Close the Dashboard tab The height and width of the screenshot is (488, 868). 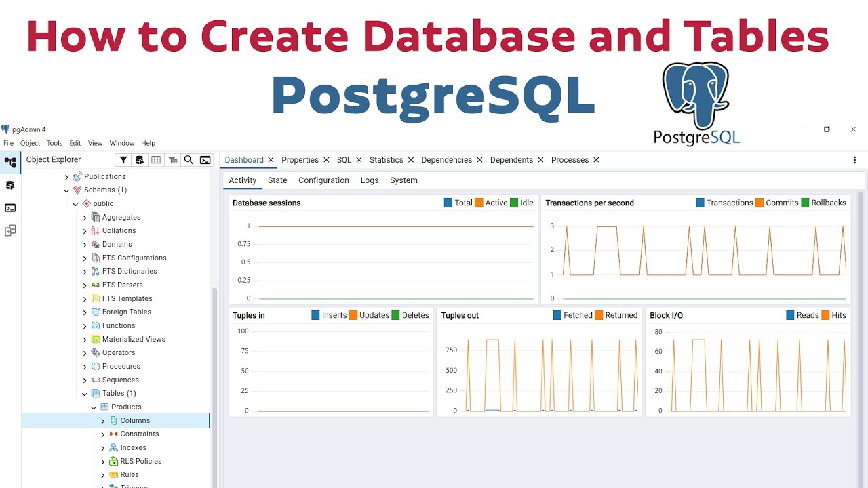(x=271, y=160)
